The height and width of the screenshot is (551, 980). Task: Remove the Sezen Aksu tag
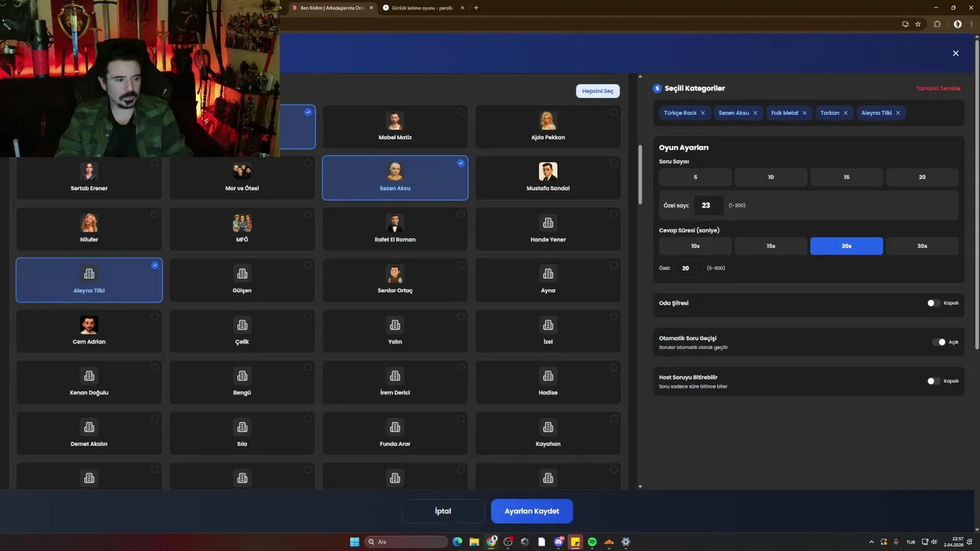click(x=755, y=112)
